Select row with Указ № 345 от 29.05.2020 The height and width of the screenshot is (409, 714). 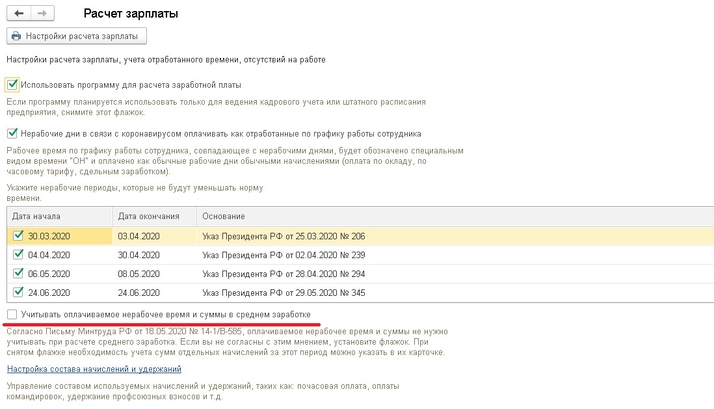point(283,292)
